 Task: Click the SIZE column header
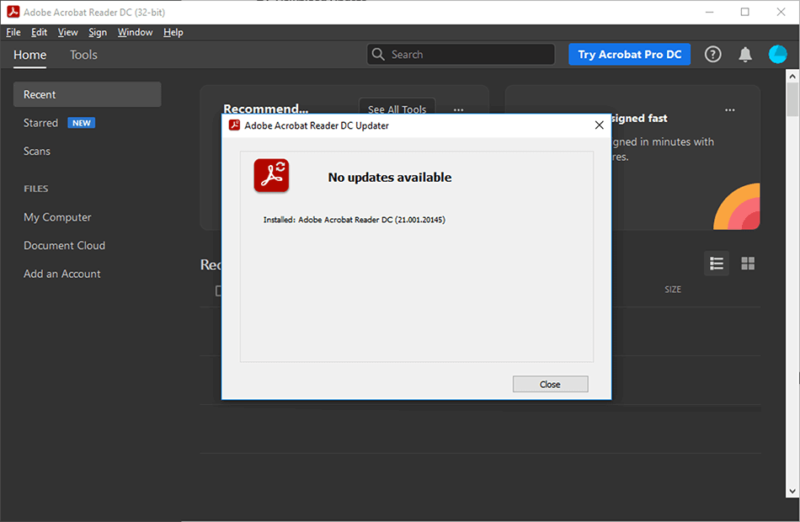click(x=672, y=289)
